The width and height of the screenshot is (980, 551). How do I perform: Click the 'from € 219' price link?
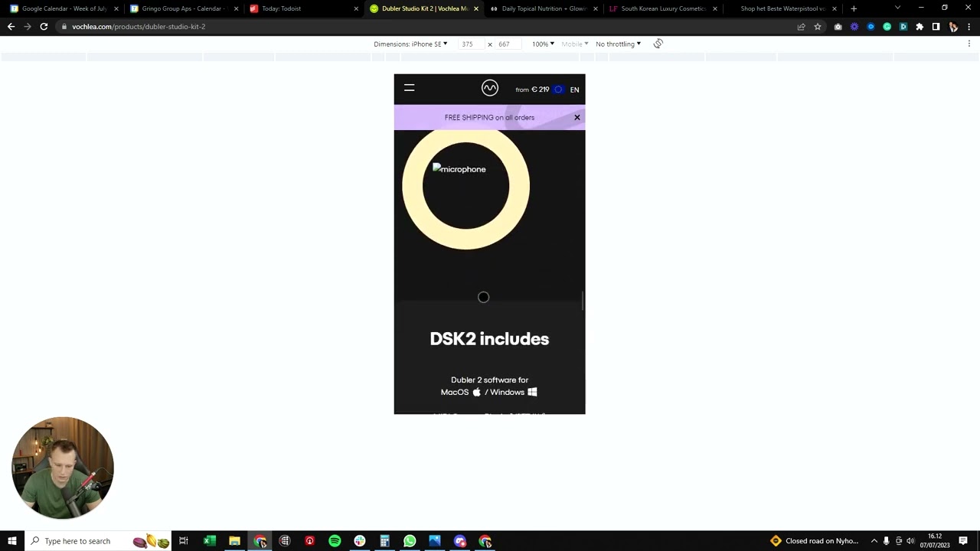(532, 90)
